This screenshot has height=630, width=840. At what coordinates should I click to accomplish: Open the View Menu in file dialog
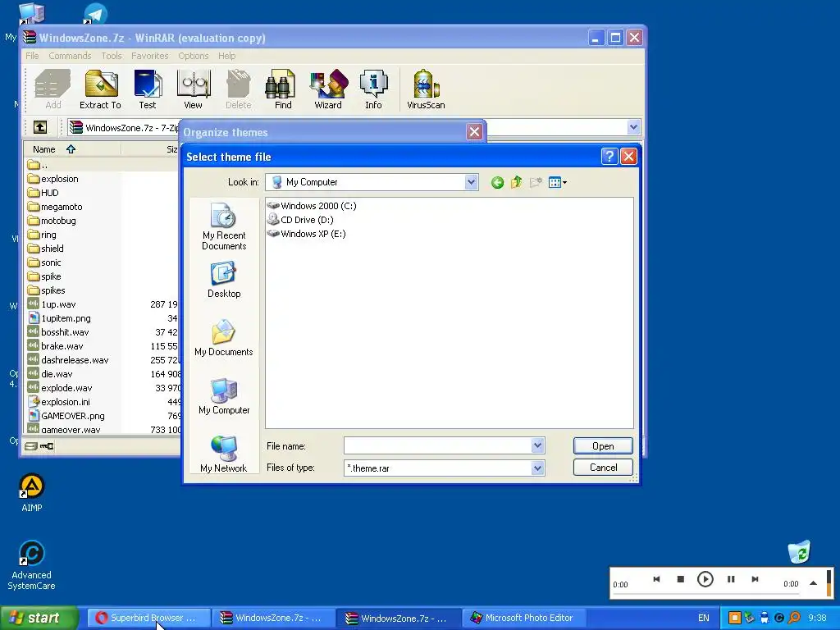coord(558,183)
